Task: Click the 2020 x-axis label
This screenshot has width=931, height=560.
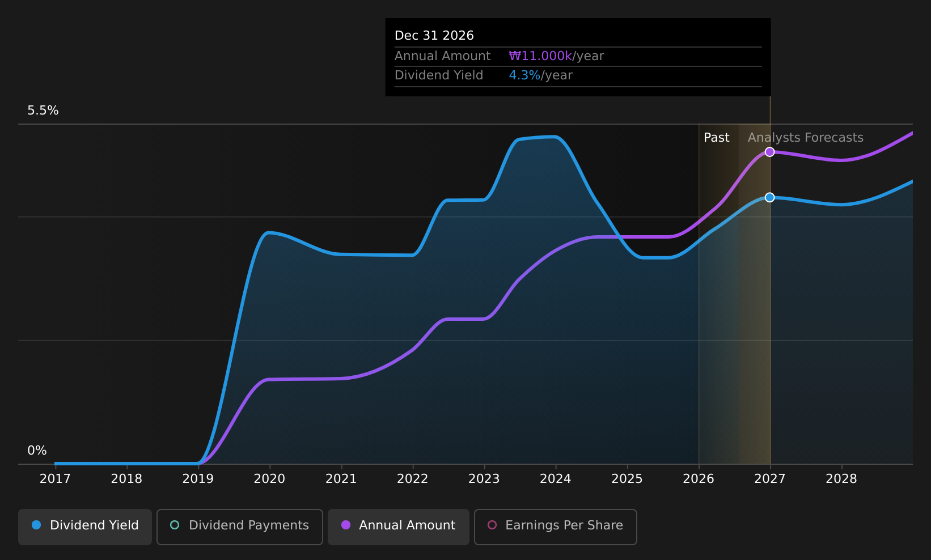Action: pos(269,479)
